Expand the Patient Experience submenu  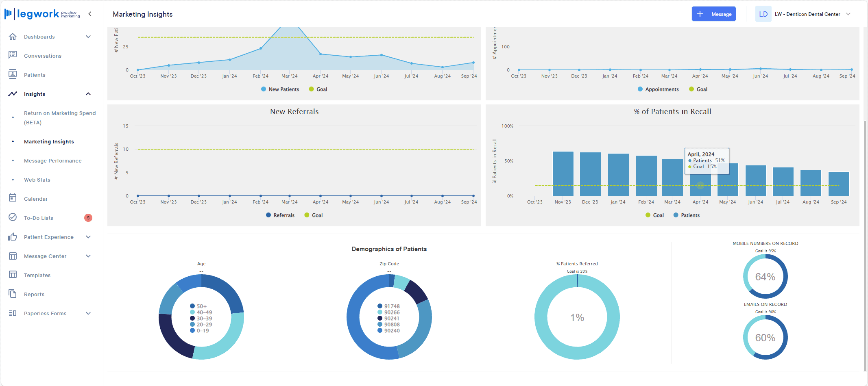point(88,237)
